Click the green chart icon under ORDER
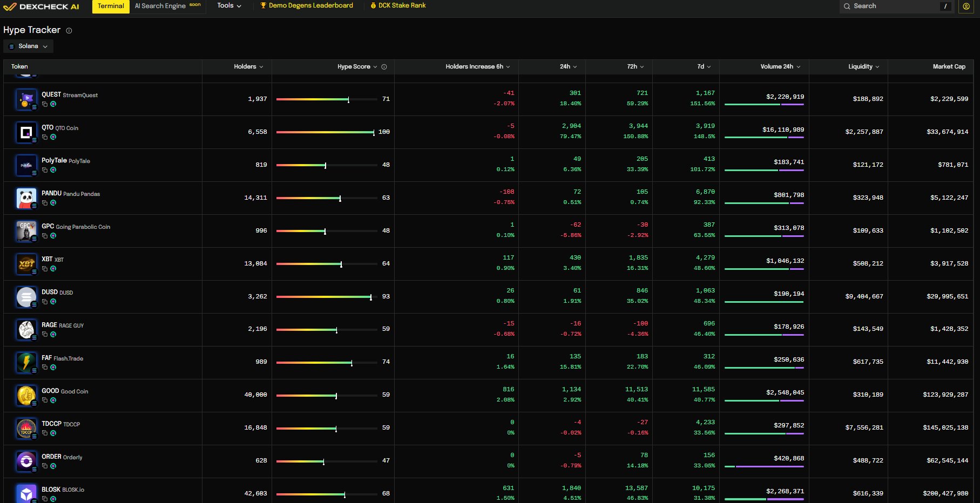 [53, 466]
